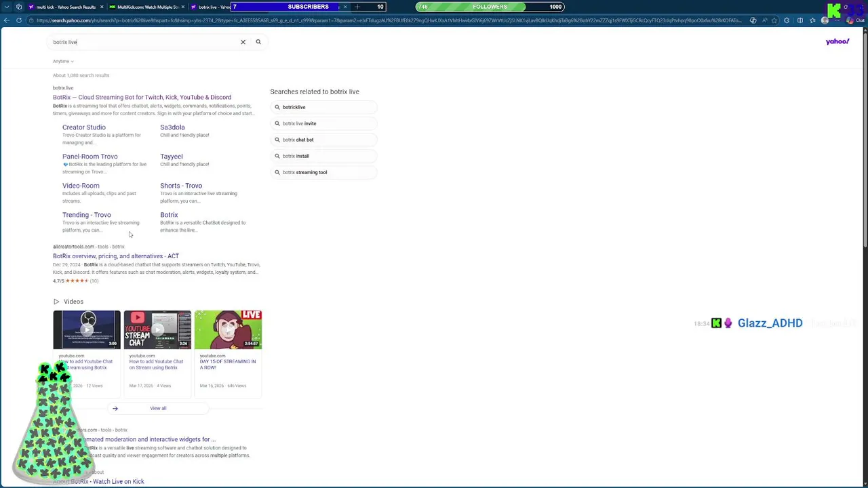Click View all videos

tap(158, 408)
